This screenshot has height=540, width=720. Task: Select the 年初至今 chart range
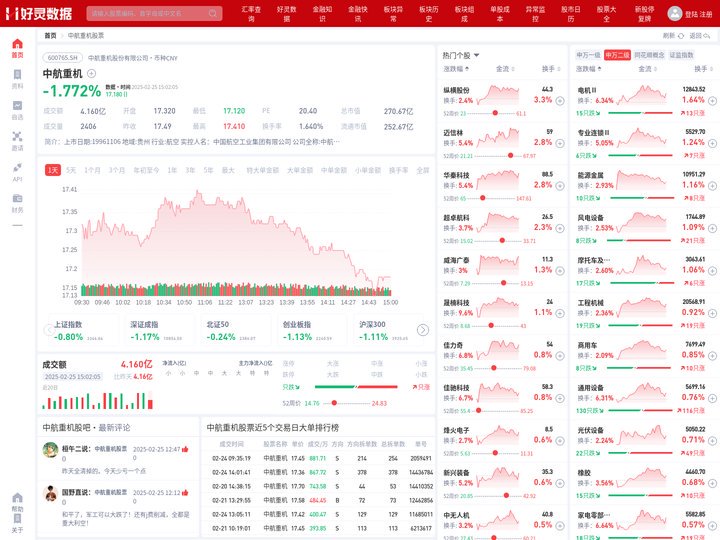coord(146,170)
